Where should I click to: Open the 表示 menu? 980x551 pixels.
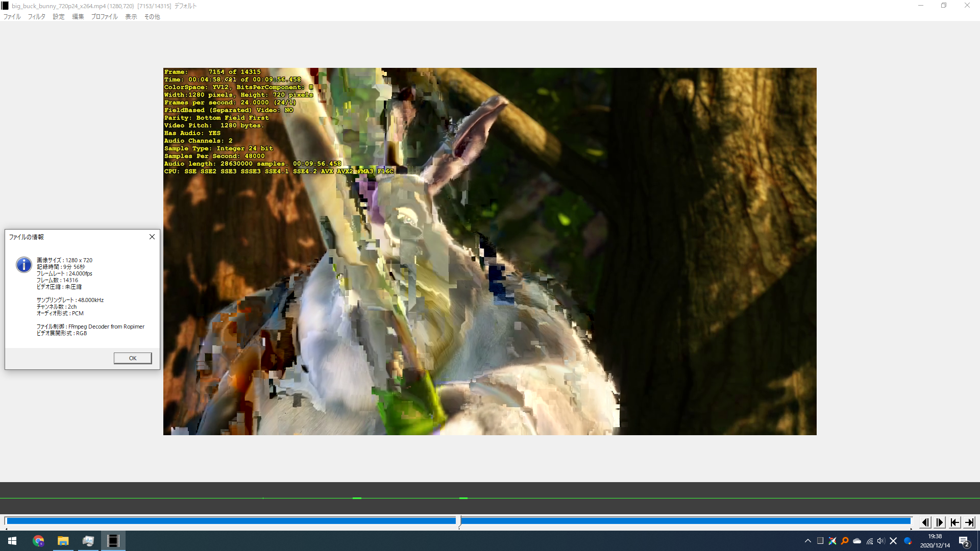131,17
